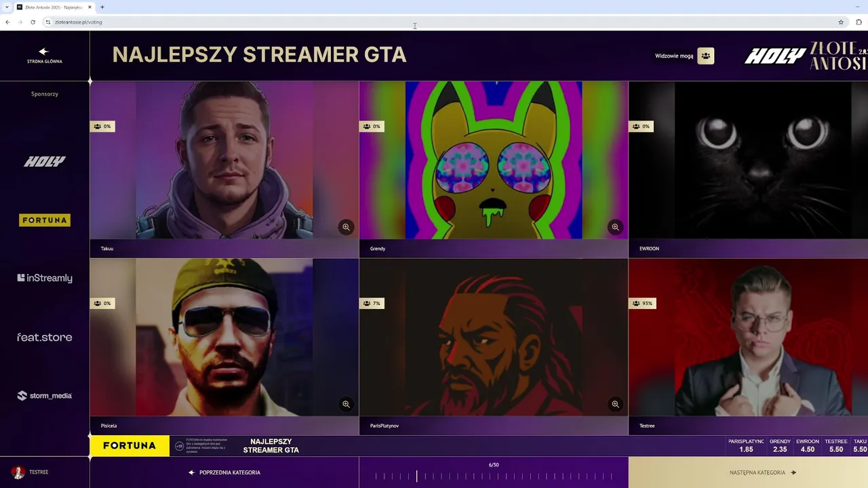Click the 0% viewer badge on EWROON
The image size is (868, 488).
(x=641, y=126)
